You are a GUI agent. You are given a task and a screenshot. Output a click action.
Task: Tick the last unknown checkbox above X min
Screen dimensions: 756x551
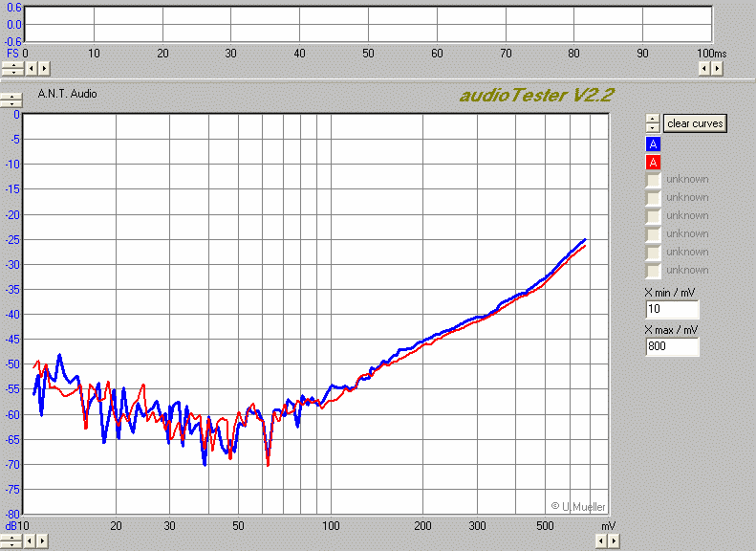click(653, 270)
